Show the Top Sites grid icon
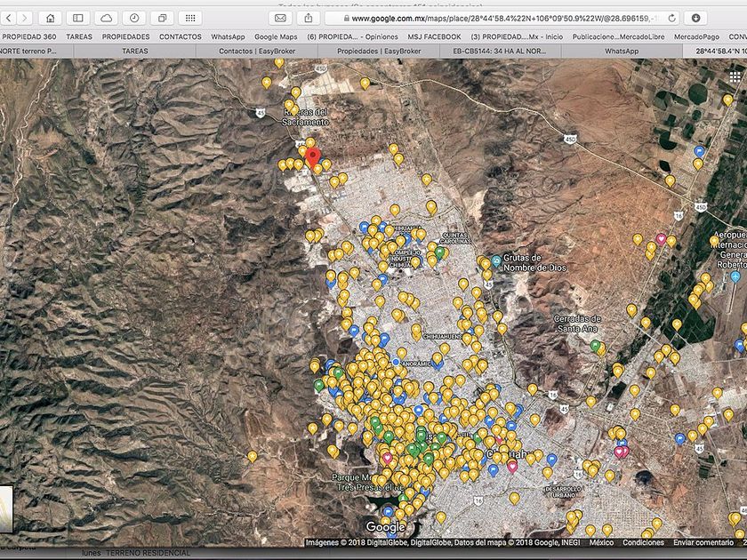This screenshot has height=560, width=747. [x=190, y=18]
